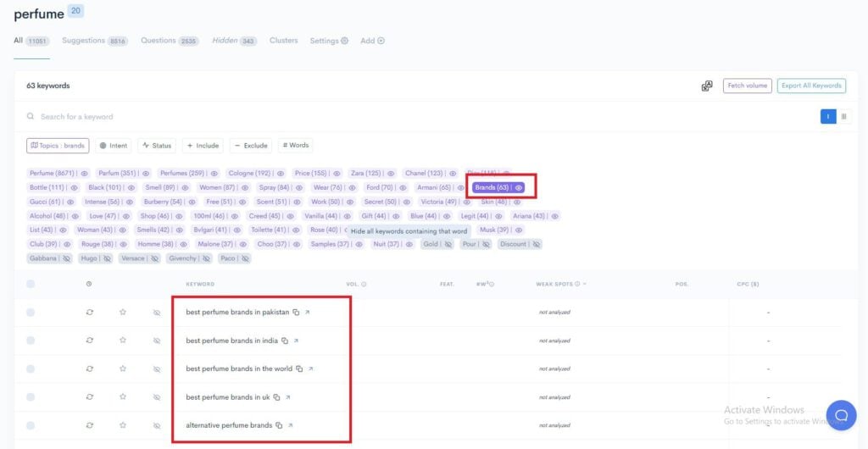Copy the keyword 'alternative perfume brands'
Screen dimensions: 868x449
[x=279, y=425]
